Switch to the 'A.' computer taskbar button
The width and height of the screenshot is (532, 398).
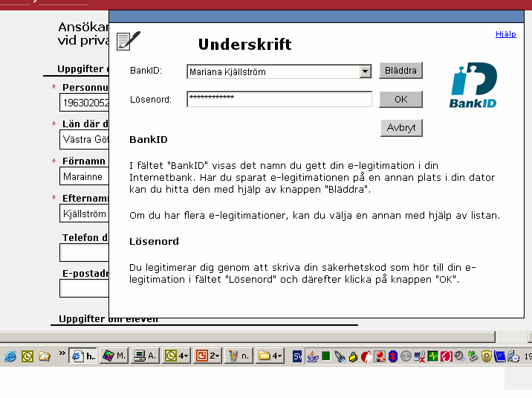(x=145, y=356)
